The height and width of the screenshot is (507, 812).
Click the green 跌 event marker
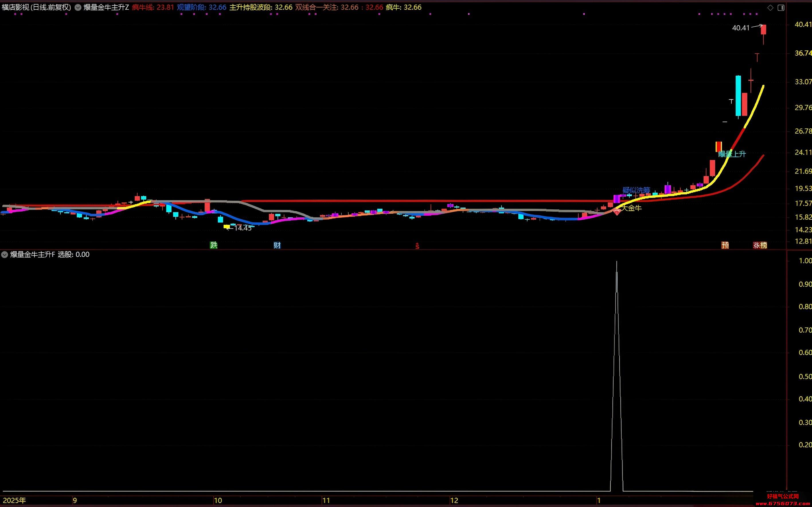click(x=214, y=245)
